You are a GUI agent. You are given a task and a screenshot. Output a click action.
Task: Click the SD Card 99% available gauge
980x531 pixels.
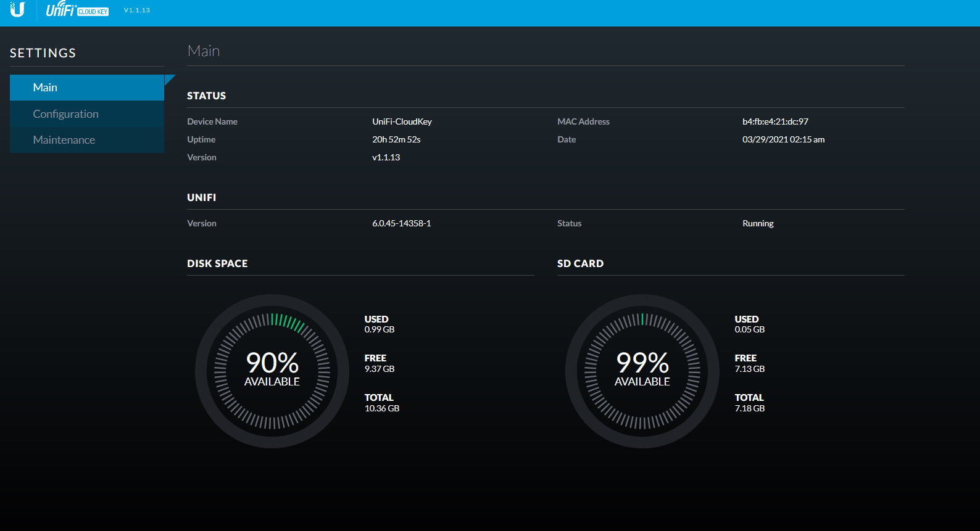(642, 371)
